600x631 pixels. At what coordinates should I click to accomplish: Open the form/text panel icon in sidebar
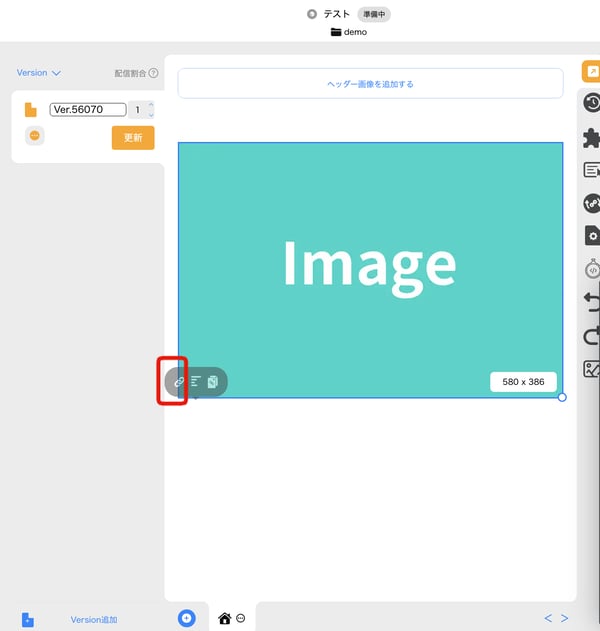coord(592,170)
